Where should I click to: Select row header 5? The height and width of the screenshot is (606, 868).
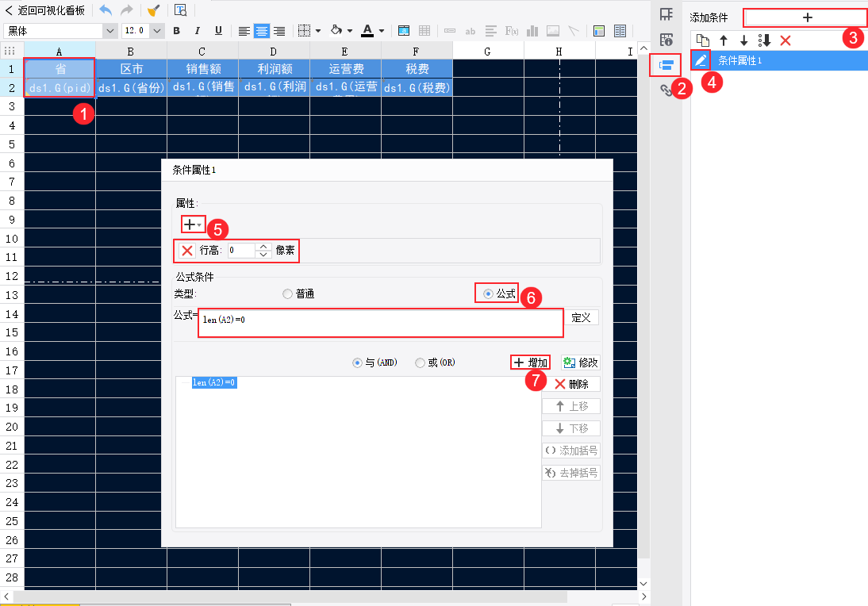click(x=12, y=144)
